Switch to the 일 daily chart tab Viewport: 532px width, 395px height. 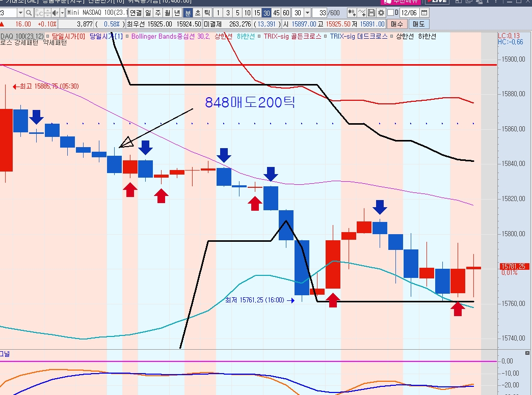pos(148,13)
